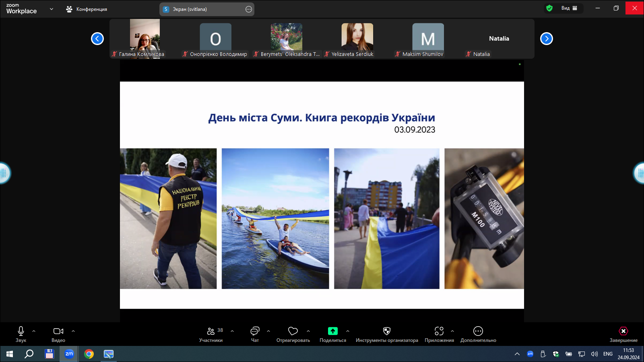Viewport: 644px width, 362px height.
Task: Toggle the Звук microphone mute
Action: point(21,331)
